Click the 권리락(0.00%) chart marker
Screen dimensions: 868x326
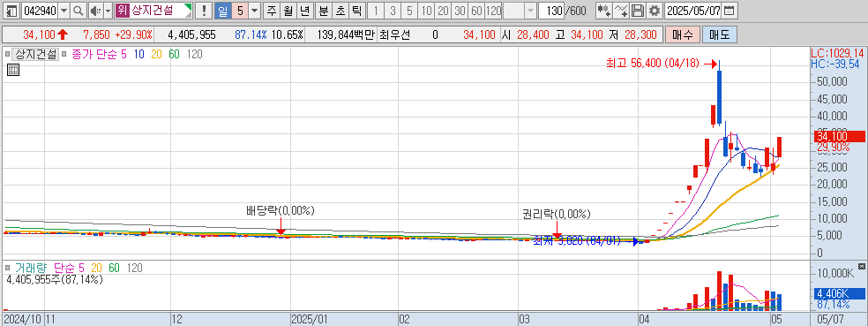[557, 214]
